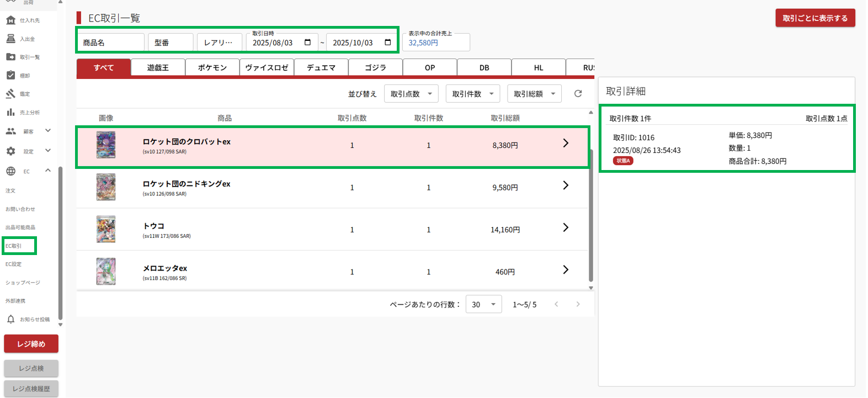Open the 仕入れ先 supplier icon in sidebar
The image size is (868, 398).
[x=10, y=20]
